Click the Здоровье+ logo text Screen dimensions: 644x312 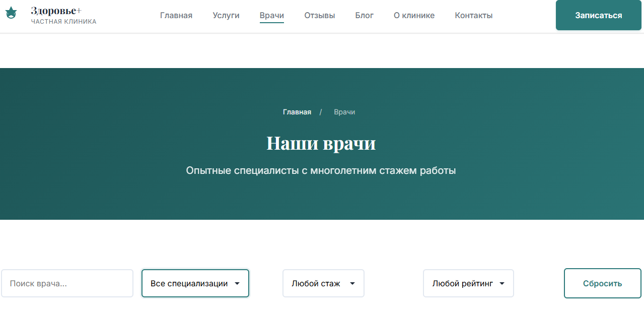(x=55, y=10)
